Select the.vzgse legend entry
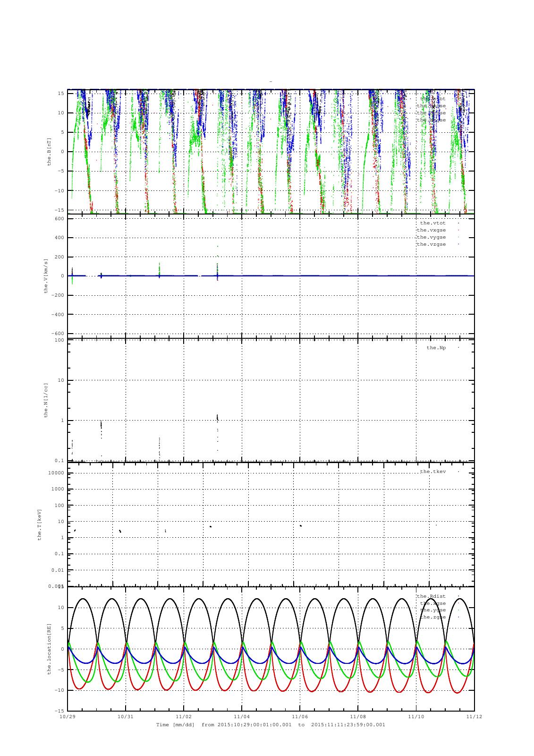Screen dimensions: 534x756 click(431, 244)
